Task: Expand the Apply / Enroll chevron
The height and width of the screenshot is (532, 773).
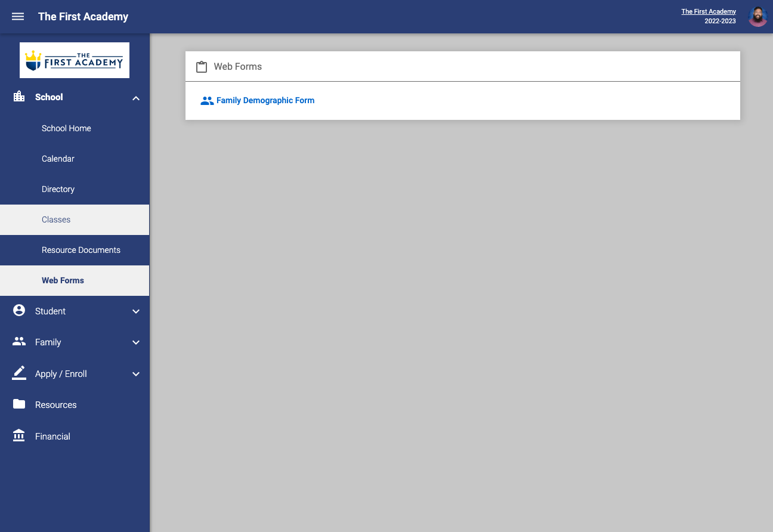Action: (x=136, y=374)
